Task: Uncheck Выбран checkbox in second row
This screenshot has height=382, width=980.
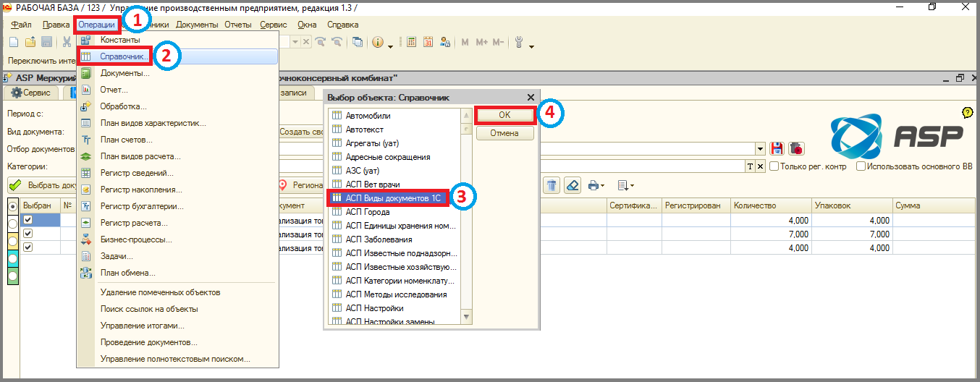Action: tap(28, 234)
